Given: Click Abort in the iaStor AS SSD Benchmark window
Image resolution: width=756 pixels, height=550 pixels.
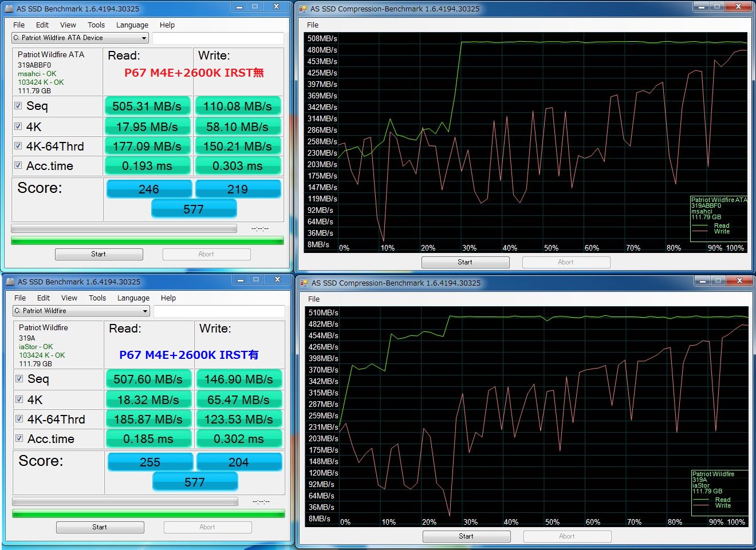Looking at the screenshot, I should point(207,527).
